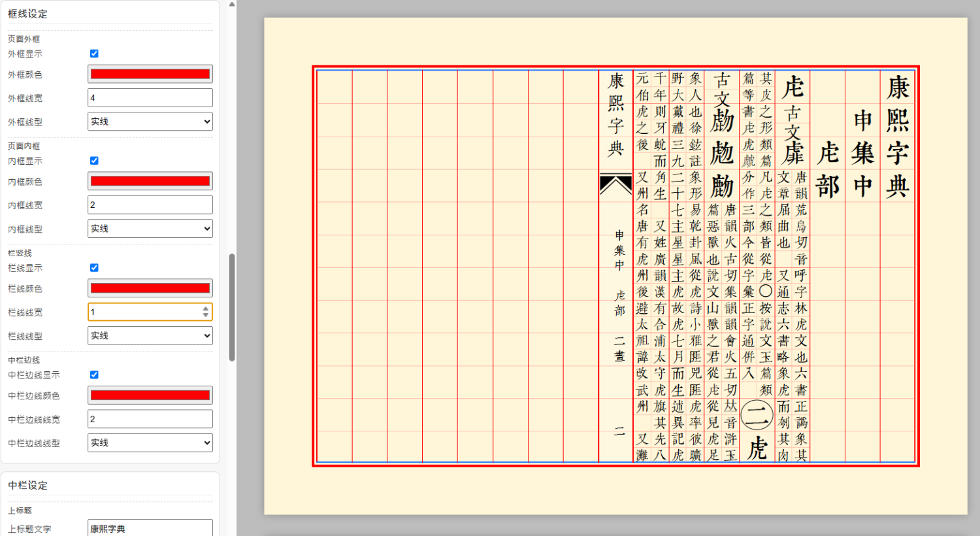This screenshot has width=980, height=536.
Task: Choose a 栏线线型 line style
Action: (150, 336)
